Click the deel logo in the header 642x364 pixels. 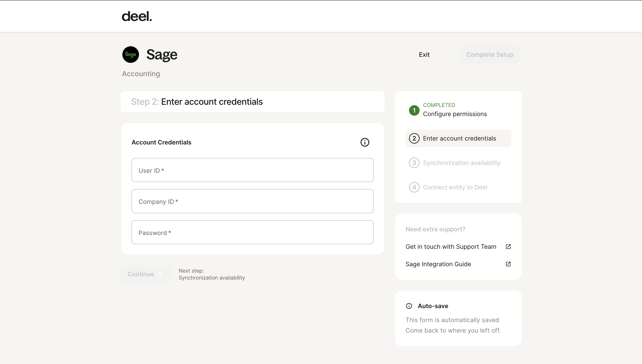[137, 16]
